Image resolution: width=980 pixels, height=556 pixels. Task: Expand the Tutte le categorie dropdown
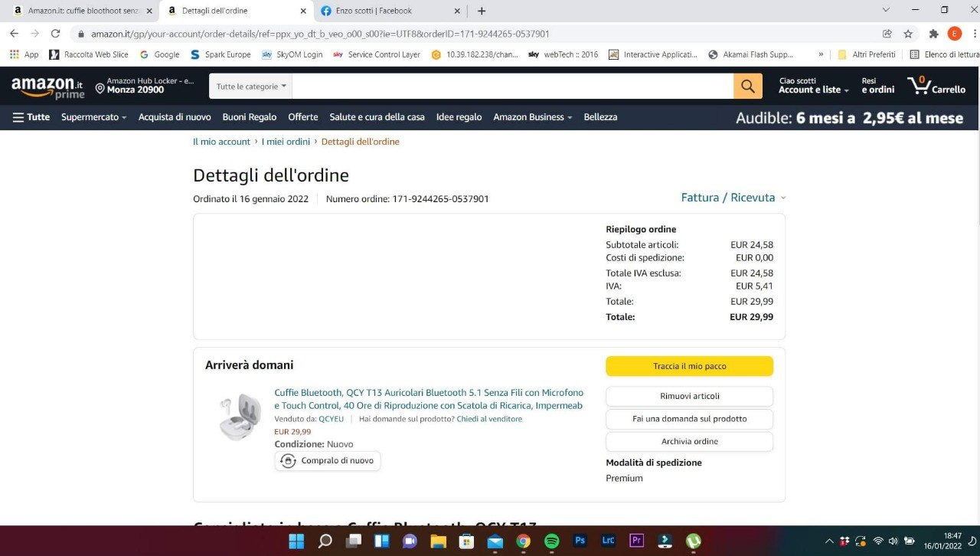coord(251,87)
